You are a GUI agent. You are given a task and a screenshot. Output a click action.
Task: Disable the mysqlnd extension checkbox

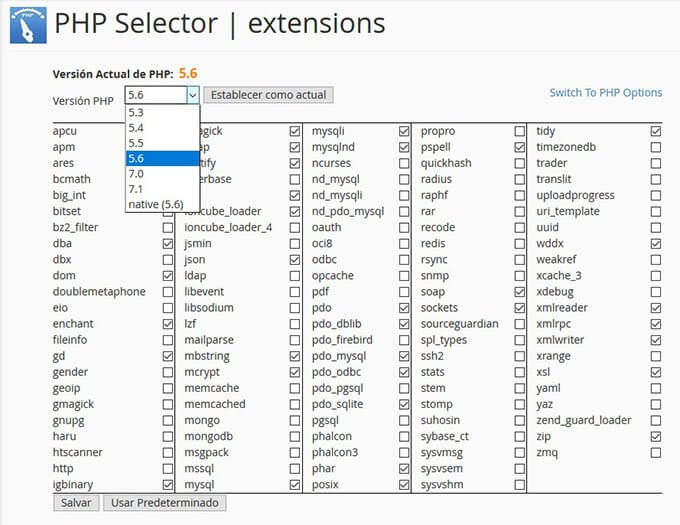tap(404, 147)
